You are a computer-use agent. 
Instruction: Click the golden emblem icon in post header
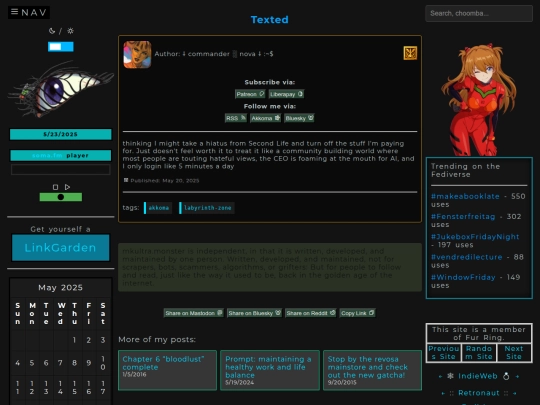(x=410, y=53)
